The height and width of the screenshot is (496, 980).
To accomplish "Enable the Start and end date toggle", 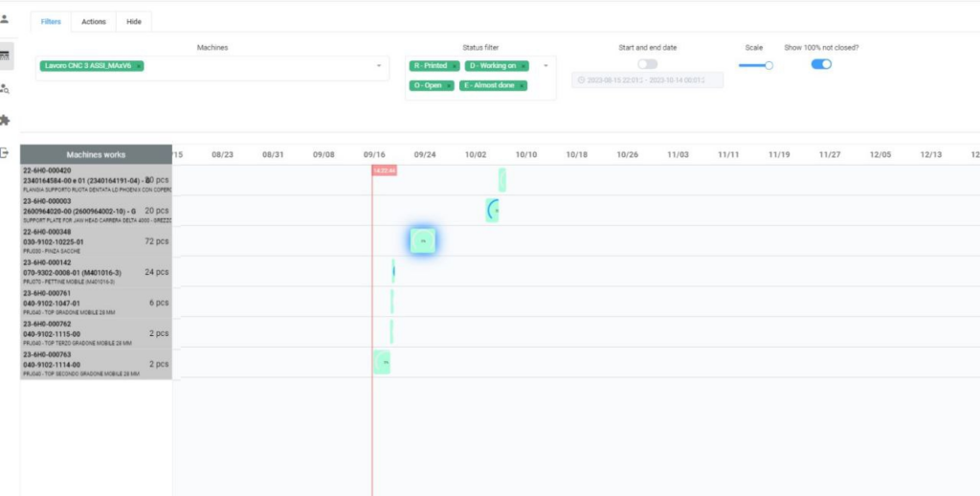I will (x=647, y=64).
